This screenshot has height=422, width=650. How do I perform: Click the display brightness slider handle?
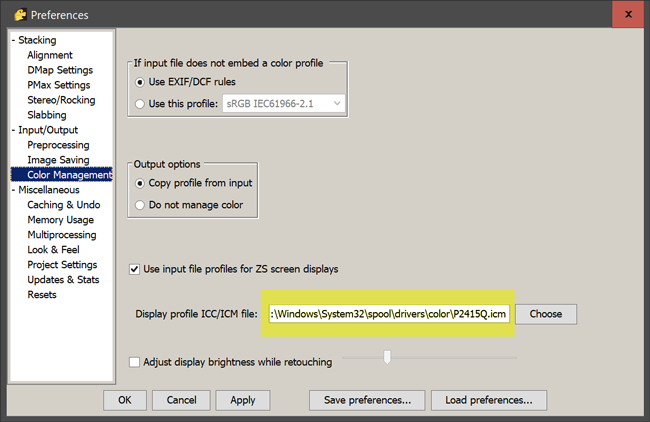click(x=387, y=357)
